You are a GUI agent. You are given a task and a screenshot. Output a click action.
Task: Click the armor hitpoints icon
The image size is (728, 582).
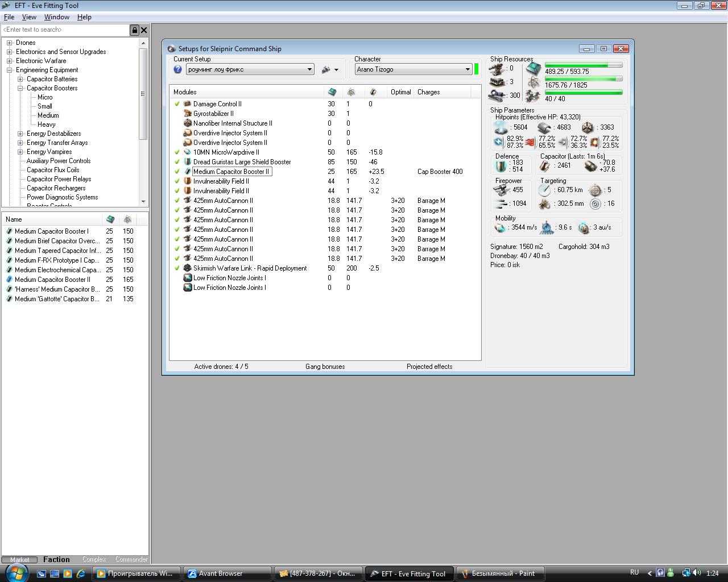click(x=544, y=128)
